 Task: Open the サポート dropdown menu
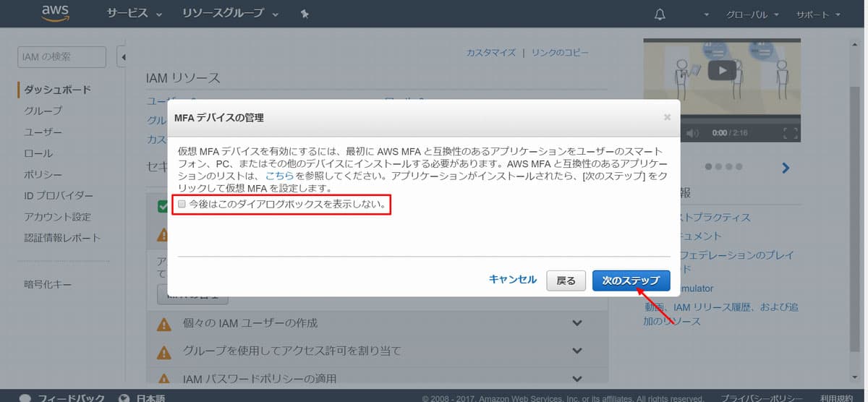pos(818,14)
